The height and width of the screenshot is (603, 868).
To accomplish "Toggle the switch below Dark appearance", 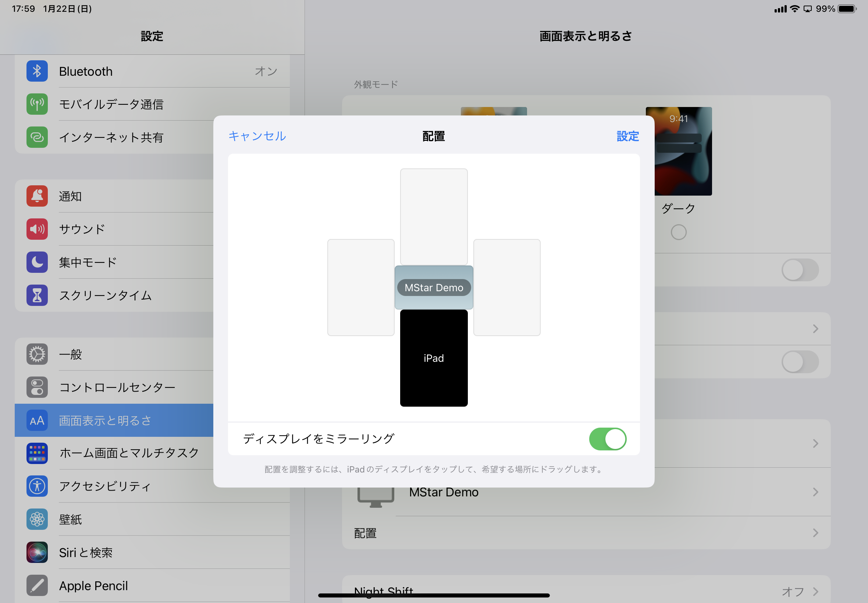I will pyautogui.click(x=800, y=270).
